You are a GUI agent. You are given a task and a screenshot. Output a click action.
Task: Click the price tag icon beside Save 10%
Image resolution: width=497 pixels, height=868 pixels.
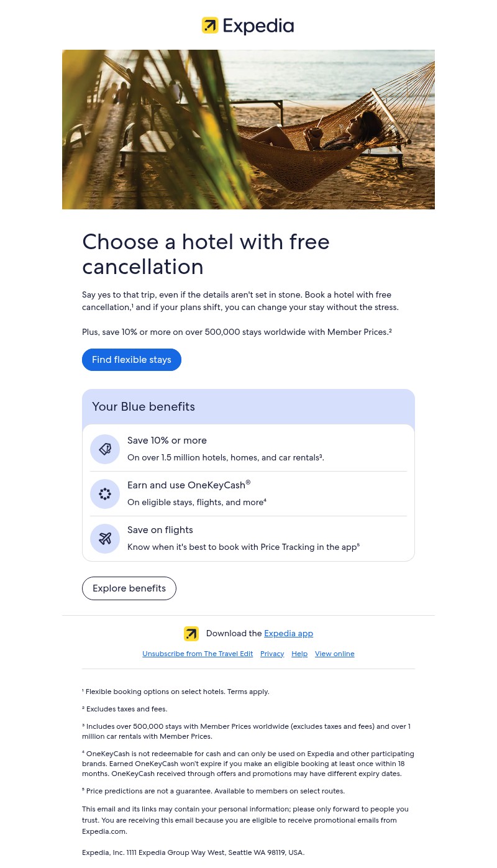pyautogui.click(x=105, y=449)
